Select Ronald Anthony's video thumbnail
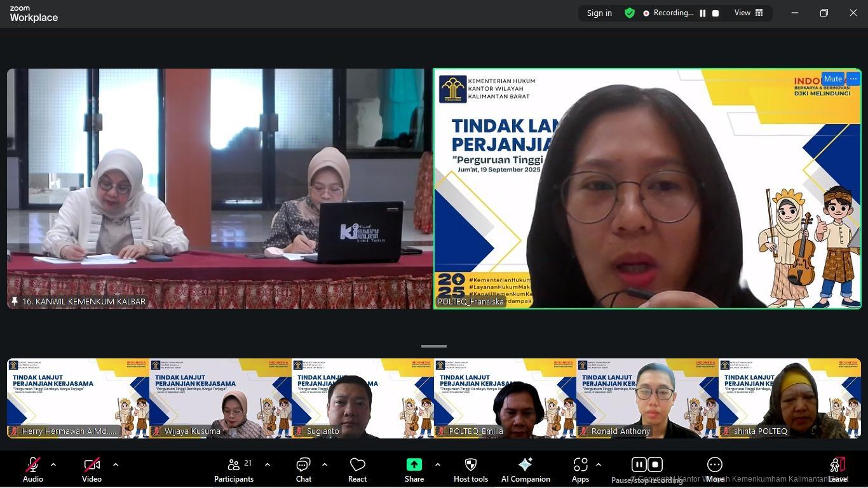 click(647, 398)
